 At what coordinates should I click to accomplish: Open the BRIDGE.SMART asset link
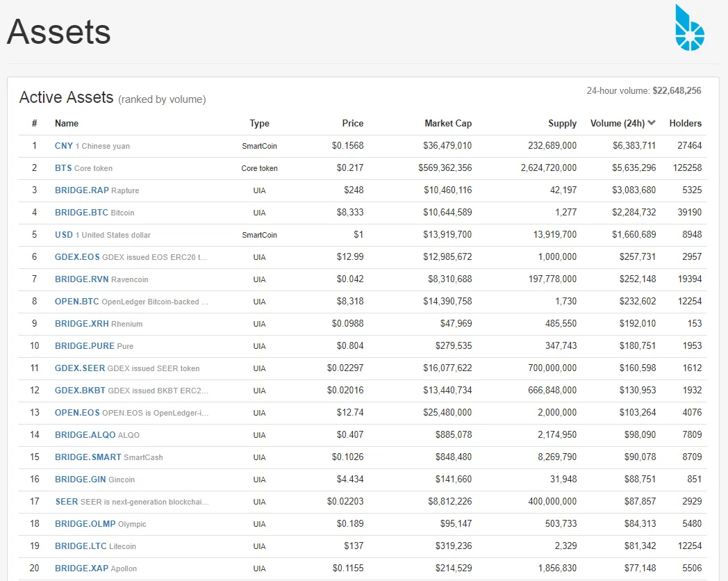(88, 457)
